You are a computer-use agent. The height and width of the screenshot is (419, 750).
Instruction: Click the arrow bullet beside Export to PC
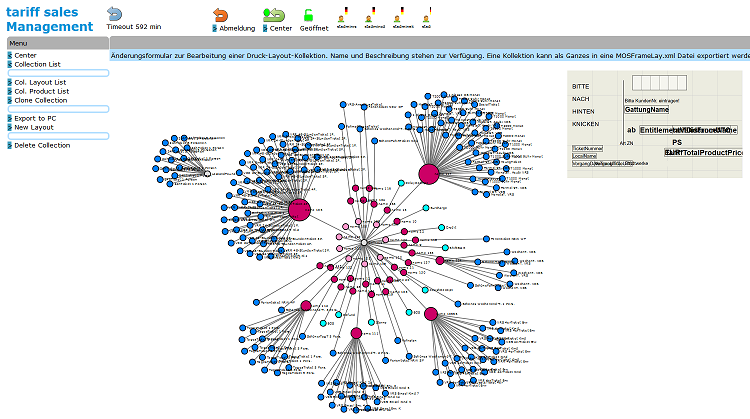click(x=10, y=118)
